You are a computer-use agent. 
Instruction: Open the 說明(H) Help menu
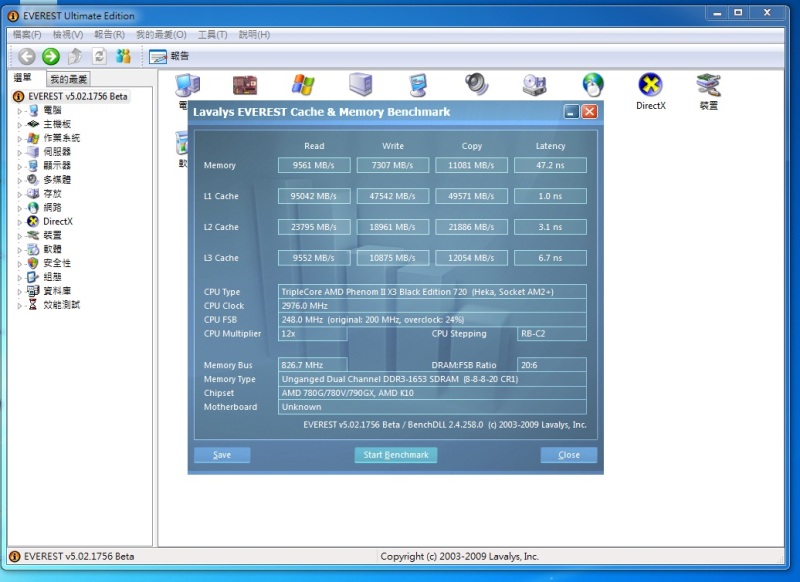(x=254, y=35)
